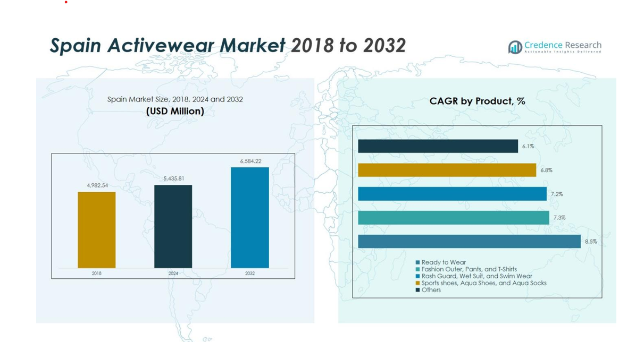Click the Sports shoes legend color square

pos(418,283)
